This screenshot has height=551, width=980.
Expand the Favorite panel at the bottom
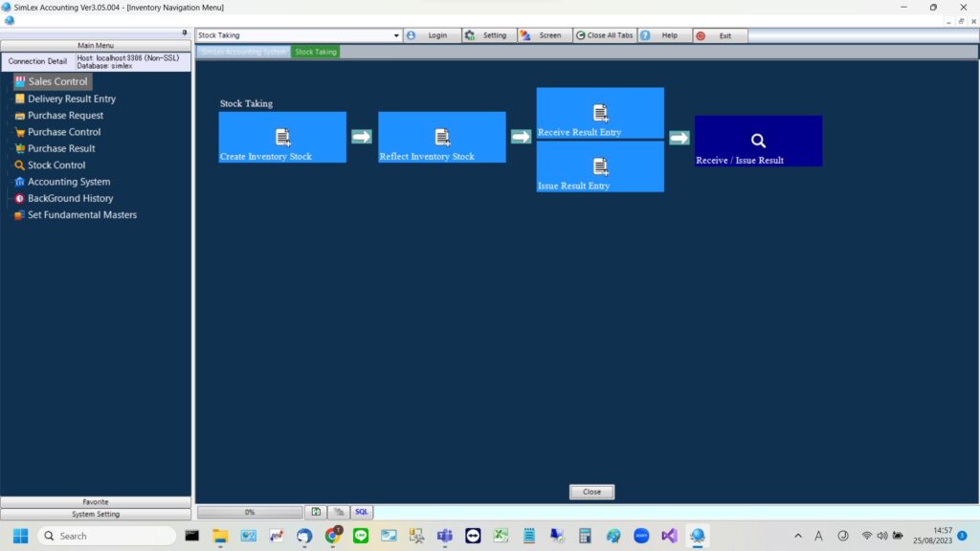click(x=96, y=501)
